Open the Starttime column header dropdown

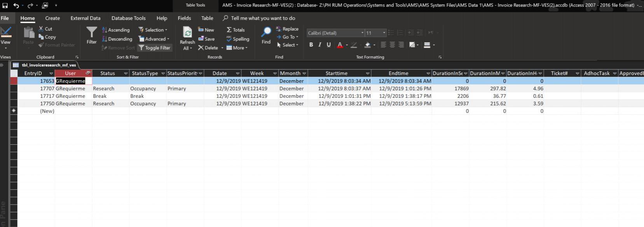pyautogui.click(x=367, y=73)
